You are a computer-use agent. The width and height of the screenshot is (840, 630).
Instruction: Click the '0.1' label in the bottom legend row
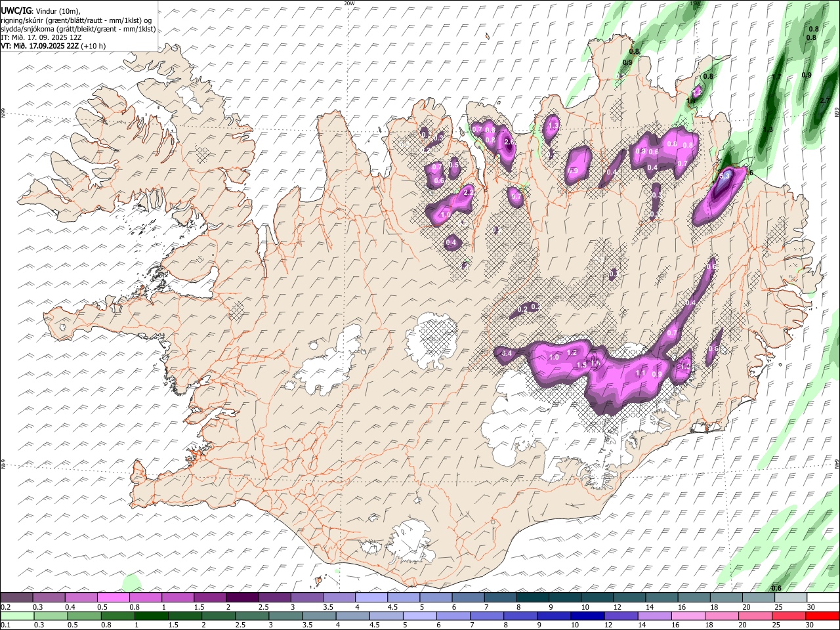pos(5,625)
